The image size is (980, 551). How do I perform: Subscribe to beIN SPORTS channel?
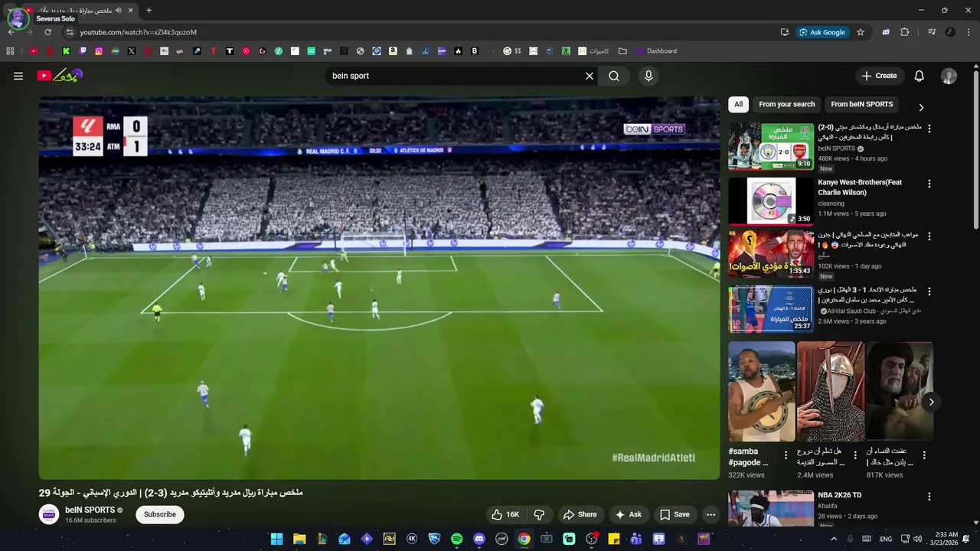coord(160,514)
